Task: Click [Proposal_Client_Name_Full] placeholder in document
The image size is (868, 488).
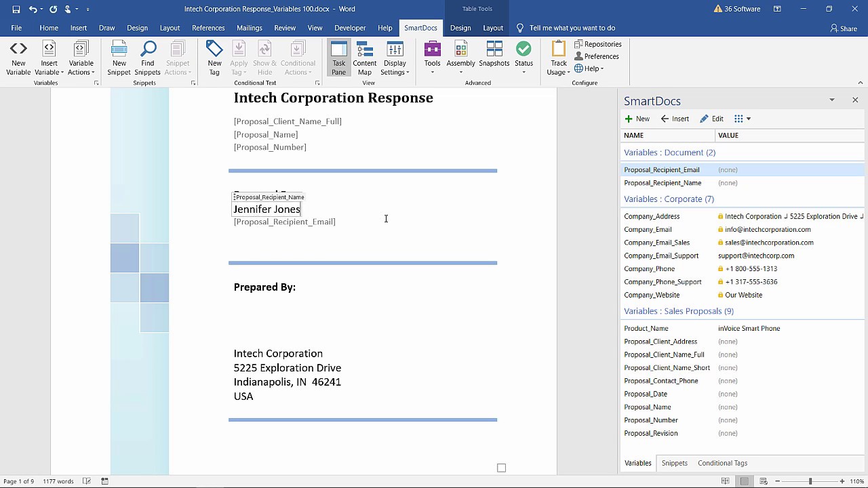Action: (288, 121)
